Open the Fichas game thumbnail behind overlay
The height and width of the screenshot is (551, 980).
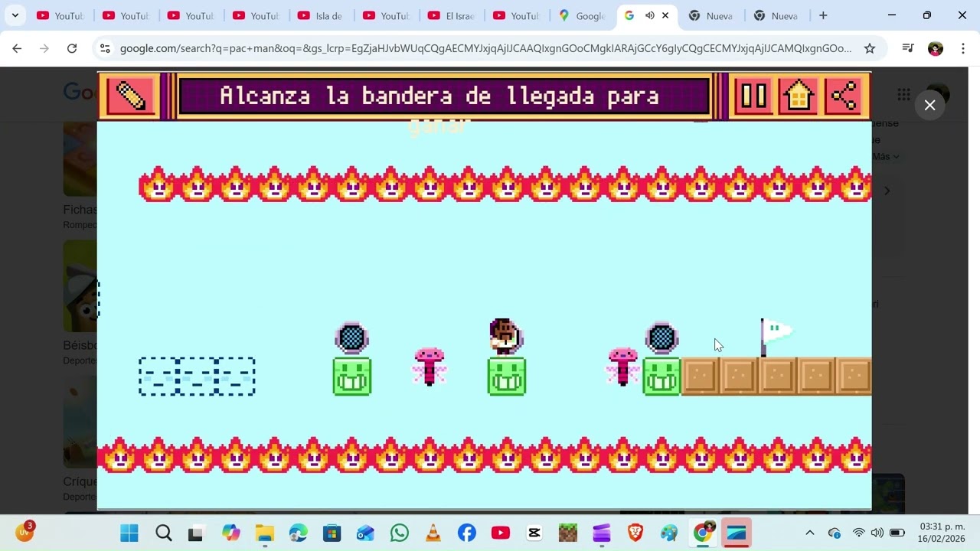(80, 158)
